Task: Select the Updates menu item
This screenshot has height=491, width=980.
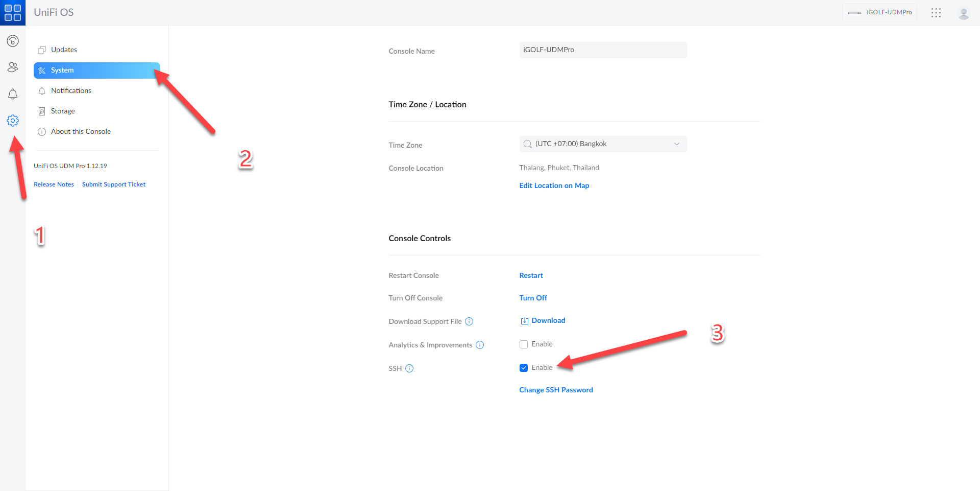Action: click(97, 50)
